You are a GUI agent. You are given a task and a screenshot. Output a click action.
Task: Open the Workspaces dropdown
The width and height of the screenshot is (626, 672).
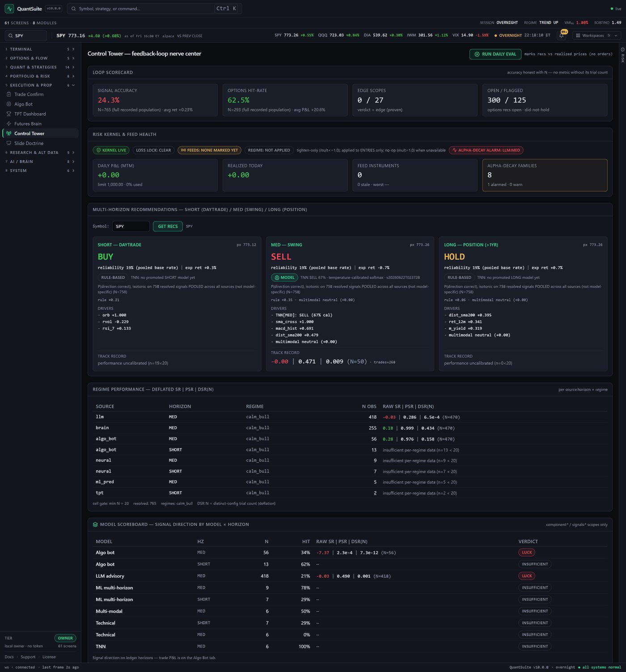click(596, 35)
